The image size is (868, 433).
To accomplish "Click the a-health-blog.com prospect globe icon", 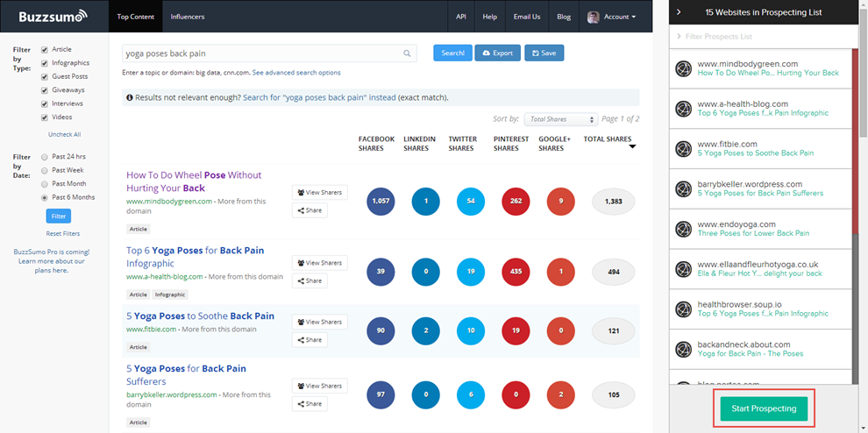I will pyautogui.click(x=684, y=109).
